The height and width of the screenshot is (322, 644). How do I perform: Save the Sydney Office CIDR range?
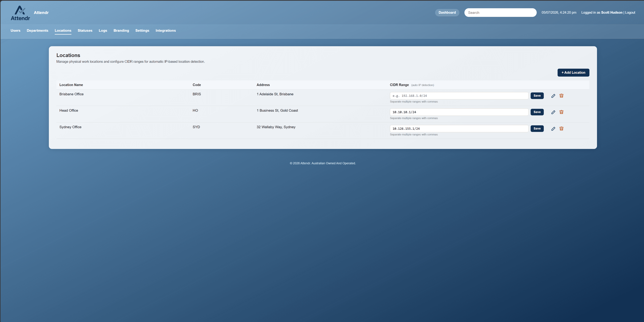(x=537, y=129)
